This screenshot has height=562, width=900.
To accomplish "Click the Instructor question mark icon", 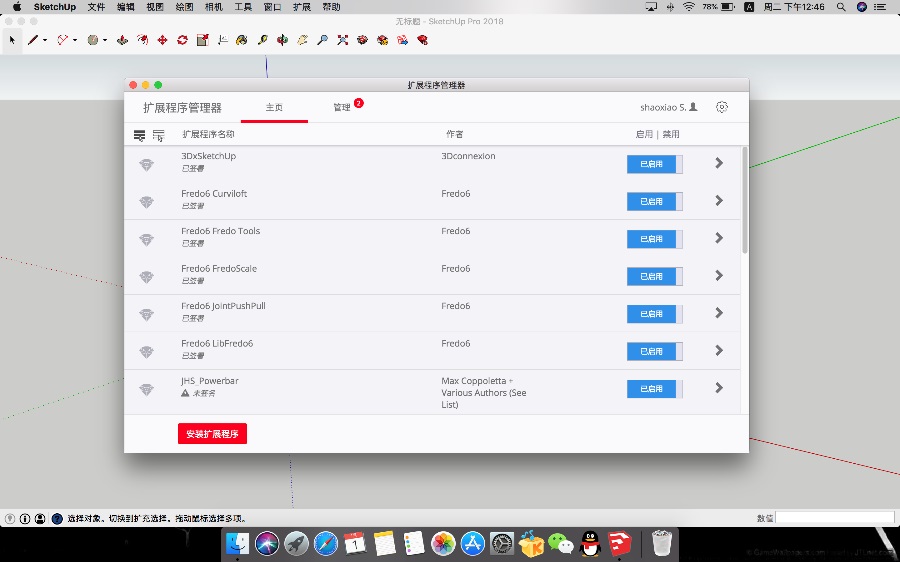I will coord(57,518).
